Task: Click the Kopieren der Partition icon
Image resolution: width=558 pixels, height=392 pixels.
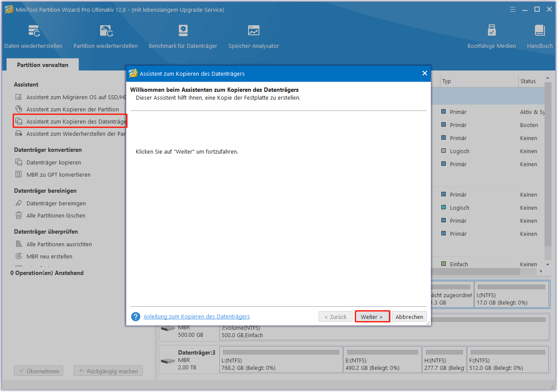Action: point(19,109)
